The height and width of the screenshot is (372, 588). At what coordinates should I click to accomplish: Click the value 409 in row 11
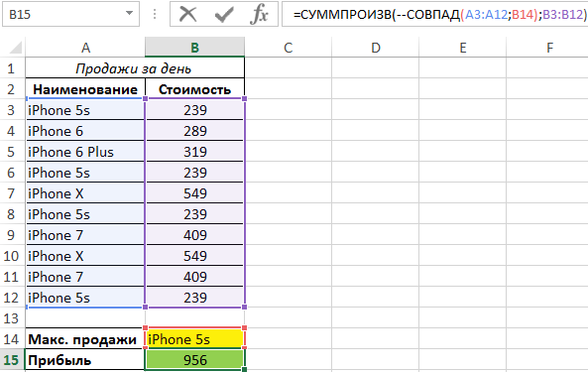pos(195,277)
